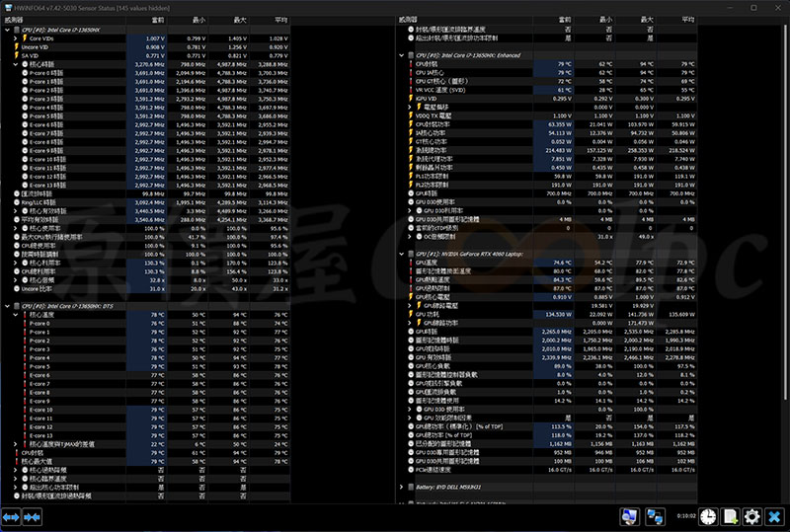Click clock icon beside P-core 0 時脈

point(25,73)
